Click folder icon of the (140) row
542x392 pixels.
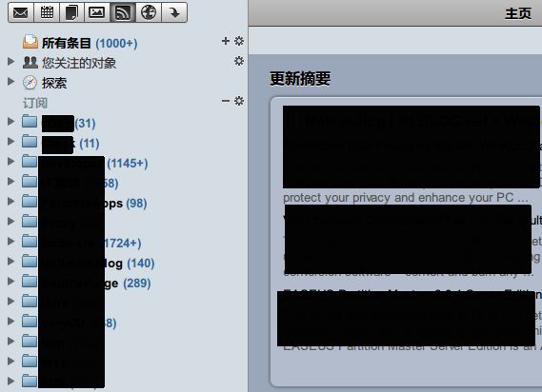30,262
